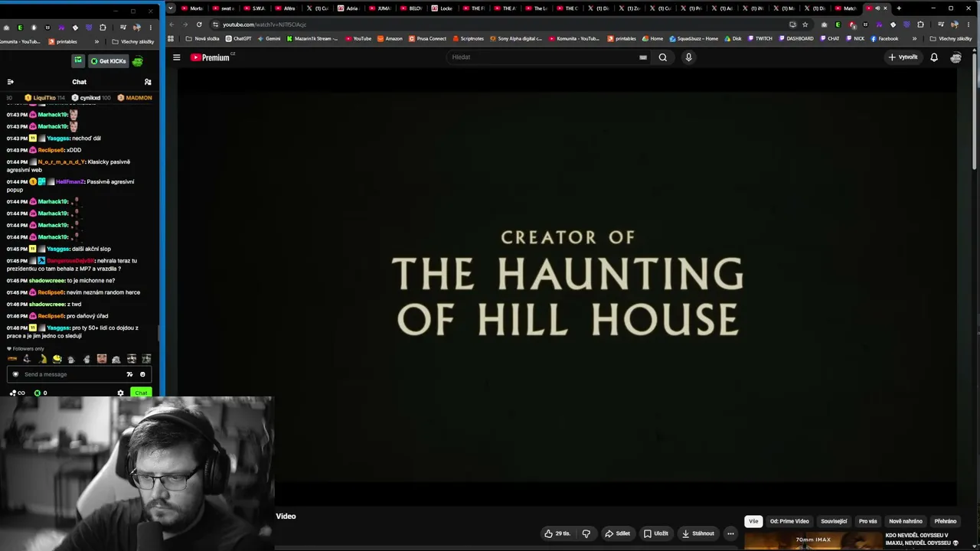Open the emote picker in chat input

click(142, 374)
